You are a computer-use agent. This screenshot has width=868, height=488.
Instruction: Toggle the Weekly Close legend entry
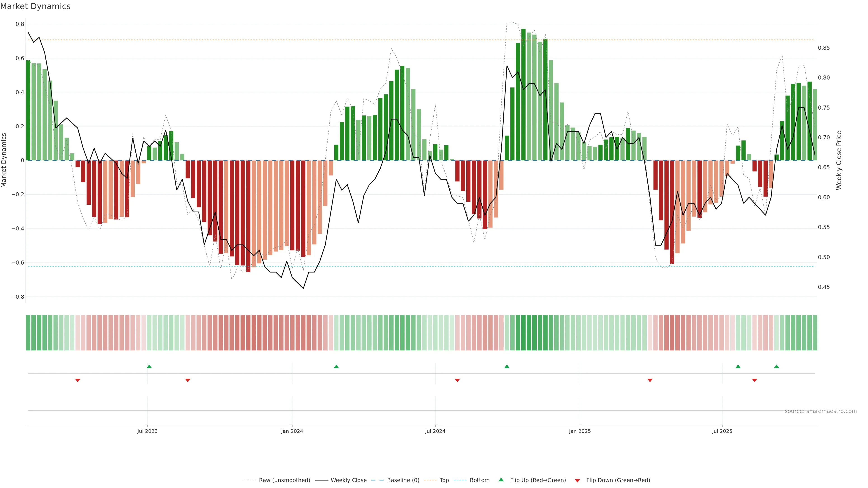[348, 480]
